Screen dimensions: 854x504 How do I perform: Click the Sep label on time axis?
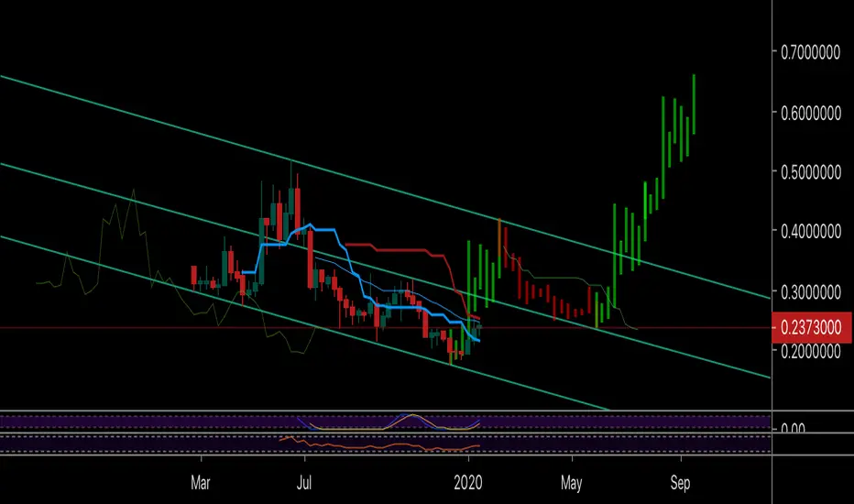pyautogui.click(x=680, y=483)
